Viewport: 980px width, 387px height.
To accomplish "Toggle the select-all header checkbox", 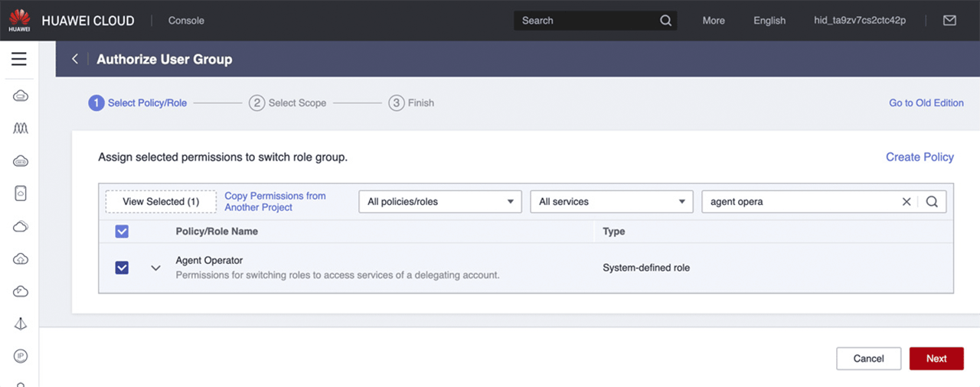I will coord(122,231).
